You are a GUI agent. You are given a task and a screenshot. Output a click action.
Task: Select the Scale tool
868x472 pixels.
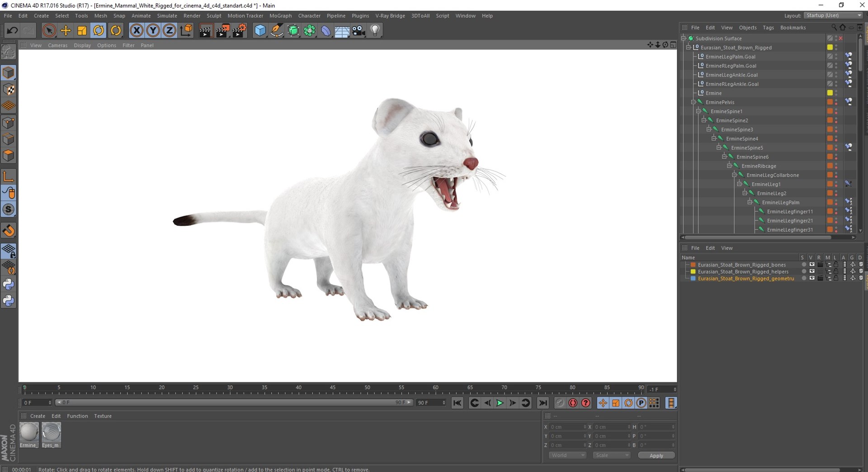tap(82, 30)
